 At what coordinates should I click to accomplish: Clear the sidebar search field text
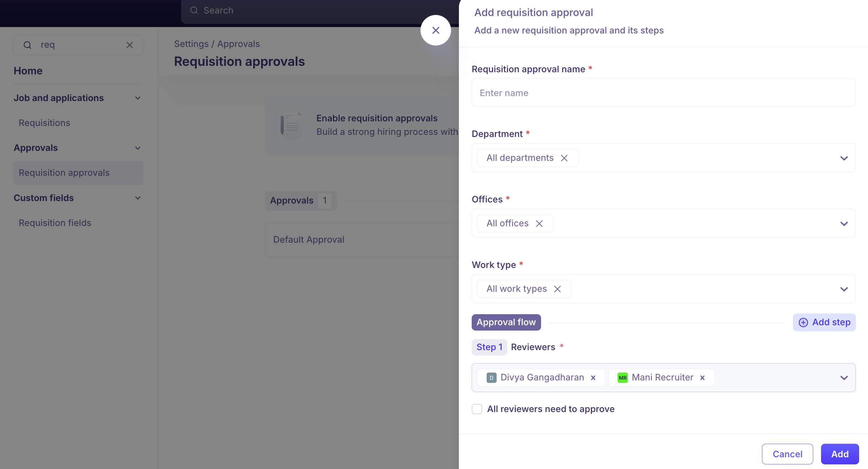129,45
